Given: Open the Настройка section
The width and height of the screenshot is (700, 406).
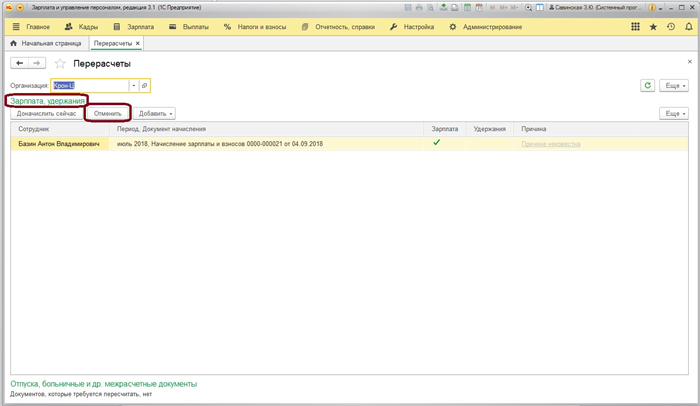Looking at the screenshot, I should [x=412, y=27].
